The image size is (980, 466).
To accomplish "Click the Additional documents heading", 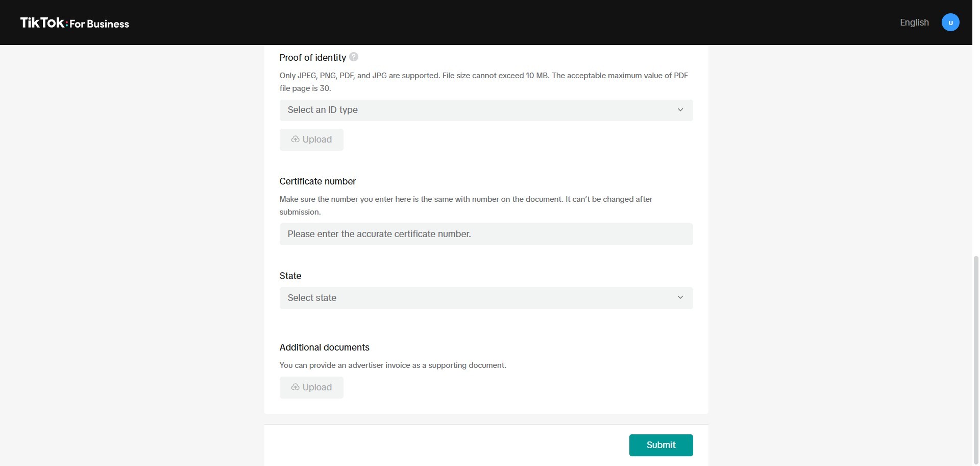I will pos(324,347).
